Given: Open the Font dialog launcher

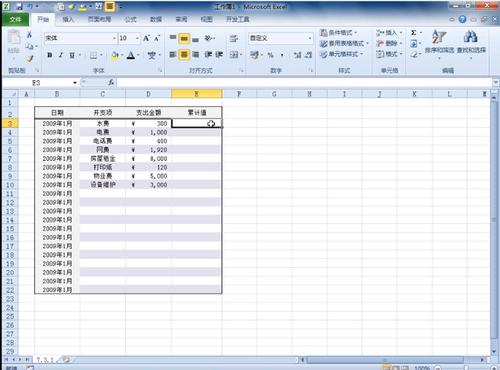Looking at the screenshot, I should coord(160,70).
